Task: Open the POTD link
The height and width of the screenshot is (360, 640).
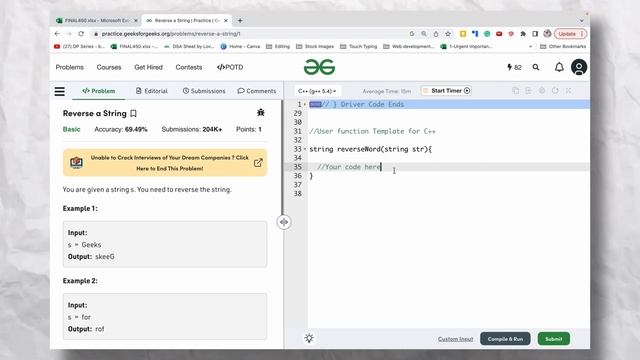Action: [x=230, y=67]
